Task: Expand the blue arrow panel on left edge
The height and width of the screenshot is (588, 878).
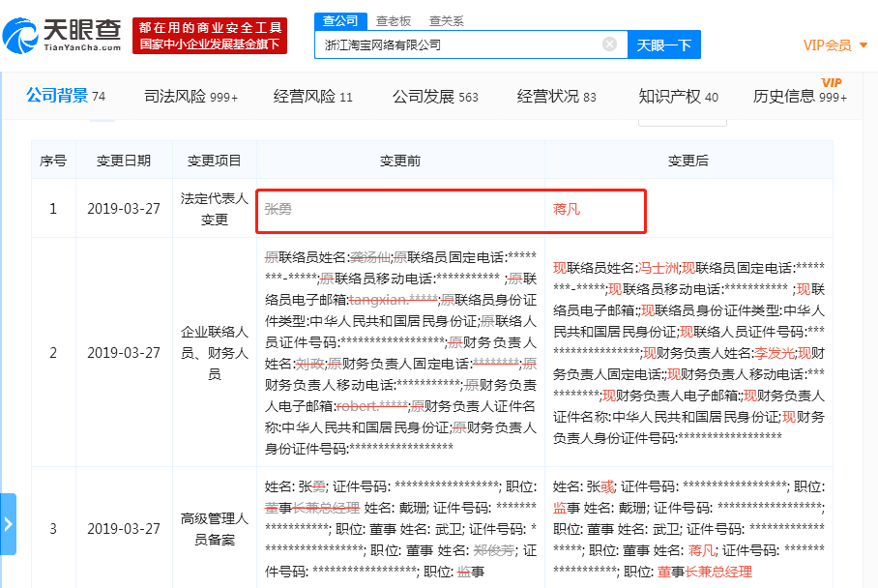Action: (10, 523)
